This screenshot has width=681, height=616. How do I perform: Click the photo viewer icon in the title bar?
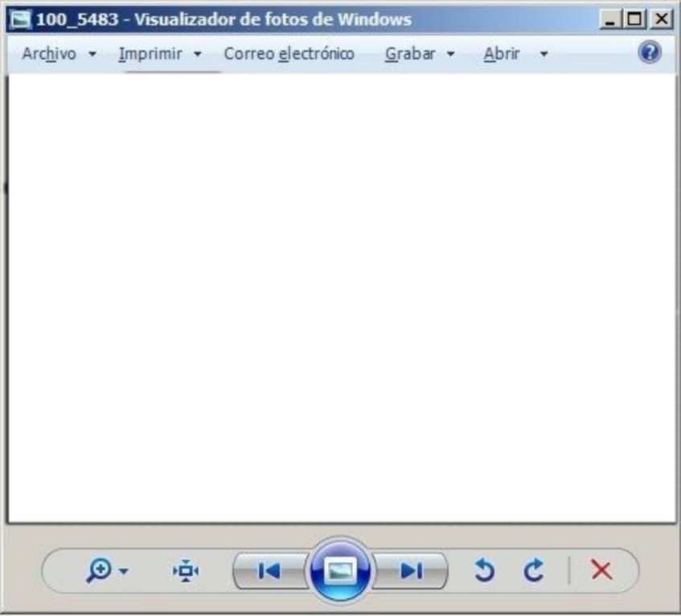point(20,19)
